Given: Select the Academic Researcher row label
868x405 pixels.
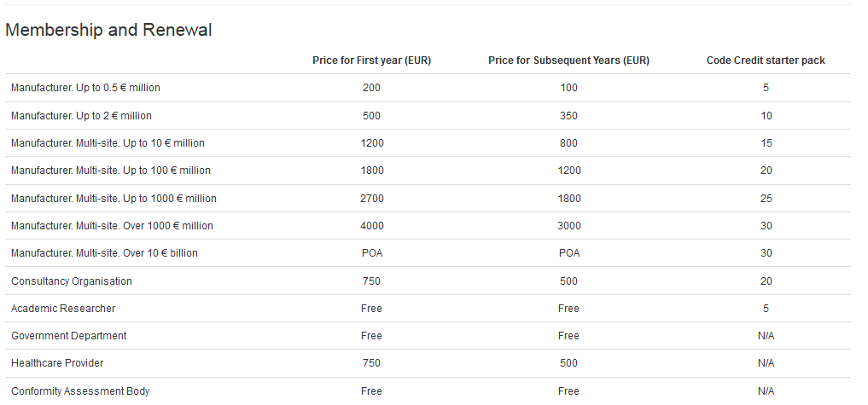Looking at the screenshot, I should [63, 309].
